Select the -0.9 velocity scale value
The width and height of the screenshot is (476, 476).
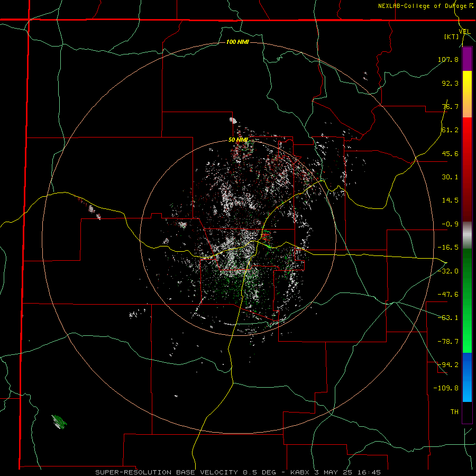(x=450, y=224)
